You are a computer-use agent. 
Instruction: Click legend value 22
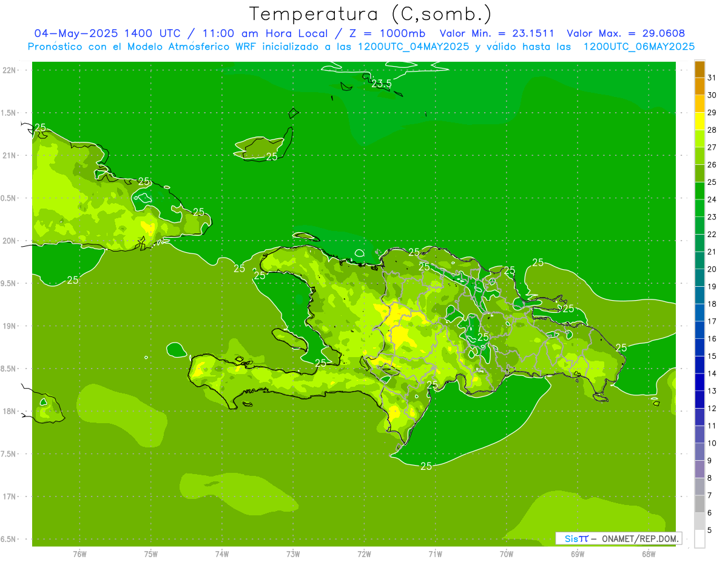pos(712,235)
